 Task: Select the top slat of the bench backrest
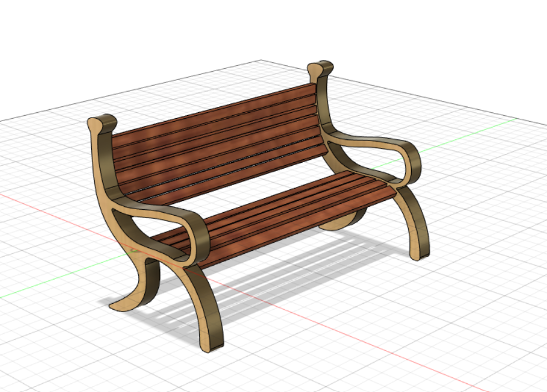(213, 116)
